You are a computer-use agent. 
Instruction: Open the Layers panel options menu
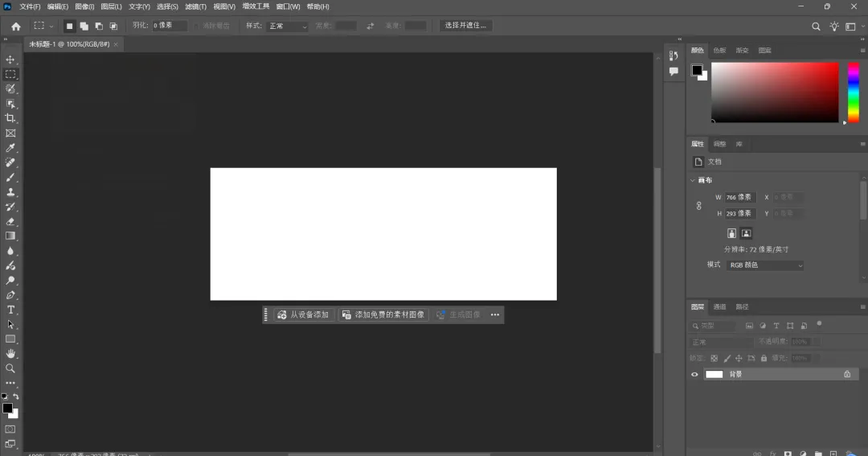[862, 307]
